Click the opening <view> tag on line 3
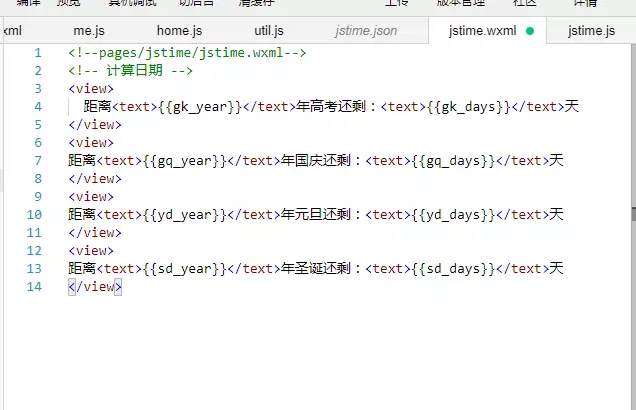Viewport: 636px width, 410px height. pyautogui.click(x=91, y=89)
